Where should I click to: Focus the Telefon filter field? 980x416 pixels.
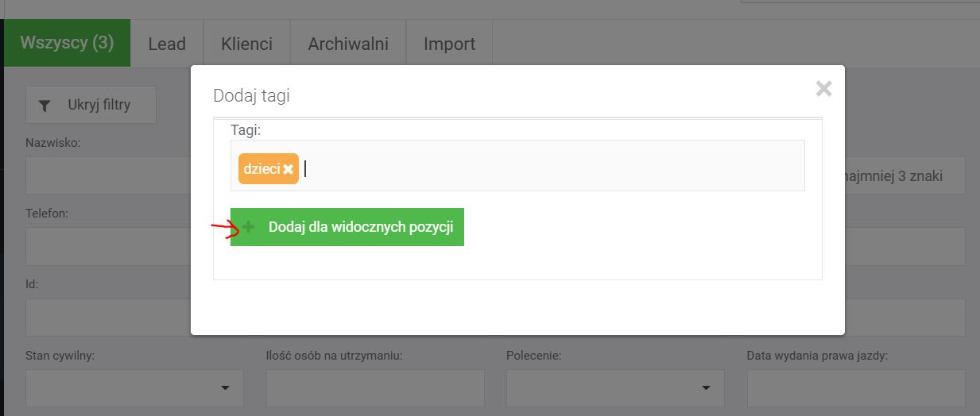point(107,247)
